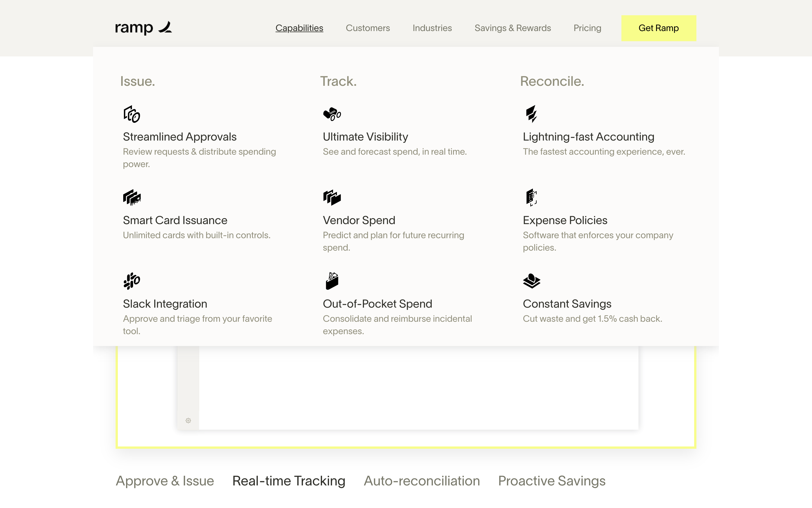The height and width of the screenshot is (508, 812).
Task: Open the Pricing page
Action: (x=587, y=28)
